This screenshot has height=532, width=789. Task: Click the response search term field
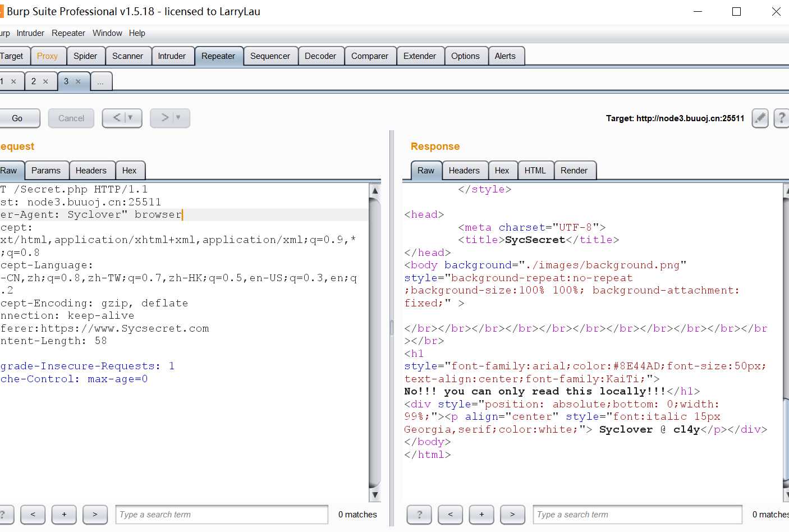click(x=637, y=515)
